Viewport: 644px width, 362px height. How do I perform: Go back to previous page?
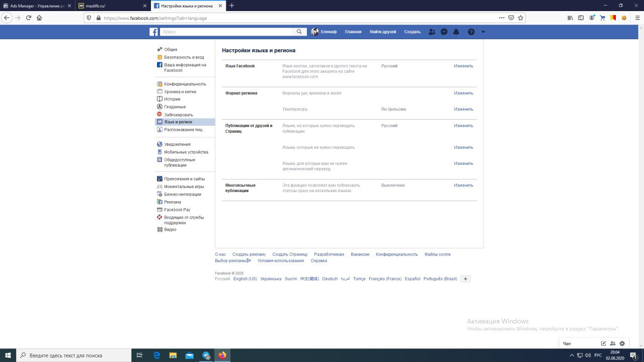click(x=7, y=18)
